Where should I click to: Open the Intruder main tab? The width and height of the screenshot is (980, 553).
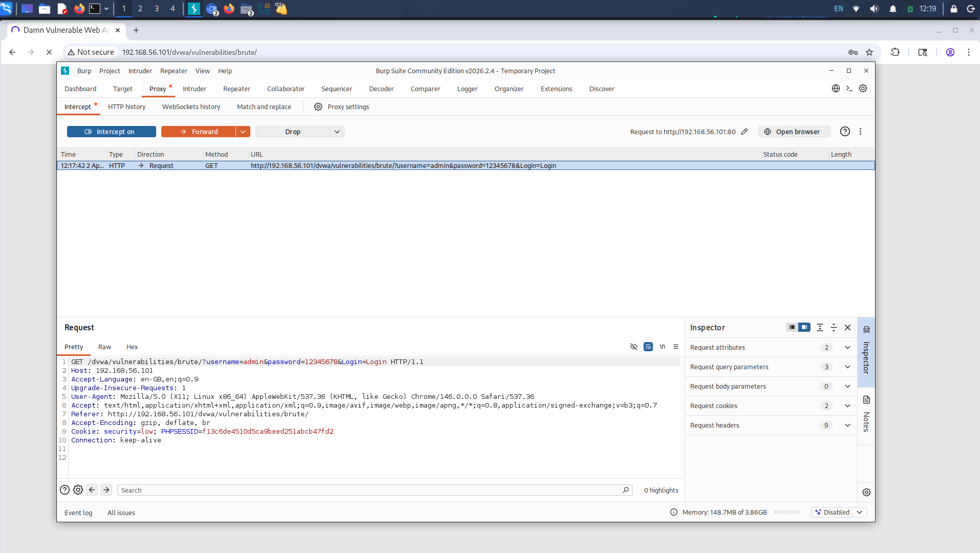pyautogui.click(x=194, y=89)
